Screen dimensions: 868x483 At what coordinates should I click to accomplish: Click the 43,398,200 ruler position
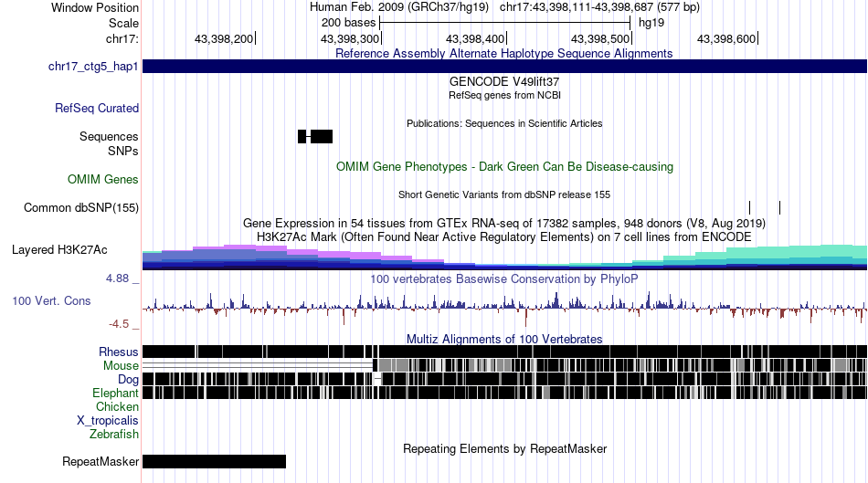tap(224, 38)
